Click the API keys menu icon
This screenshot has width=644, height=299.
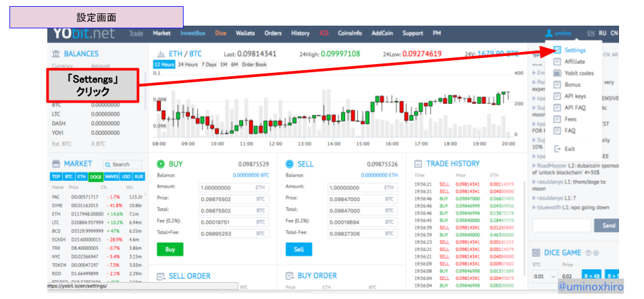tap(557, 96)
